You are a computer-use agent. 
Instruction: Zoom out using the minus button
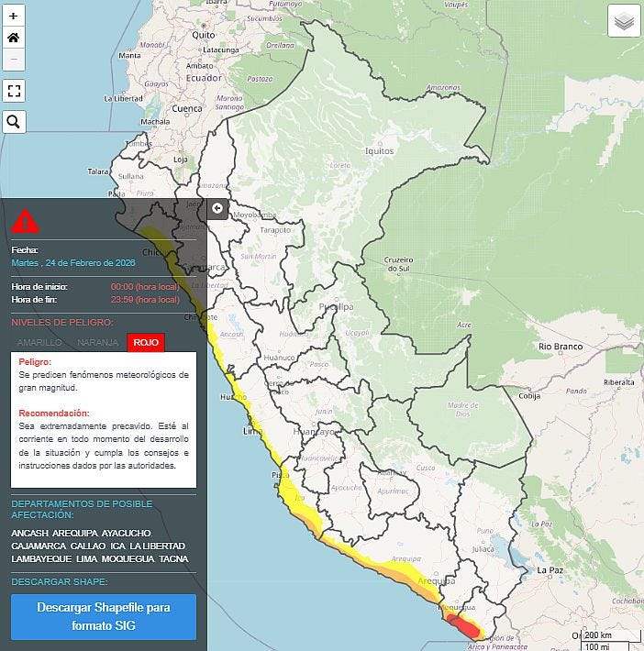[14, 60]
